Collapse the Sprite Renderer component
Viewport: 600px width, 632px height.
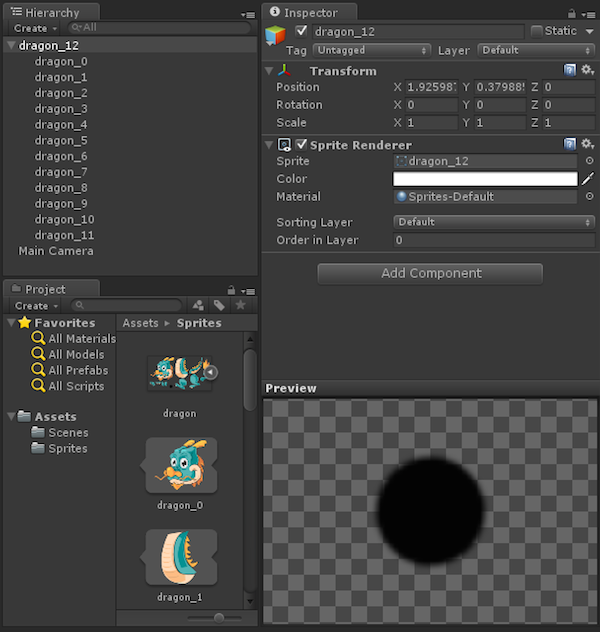(269, 145)
